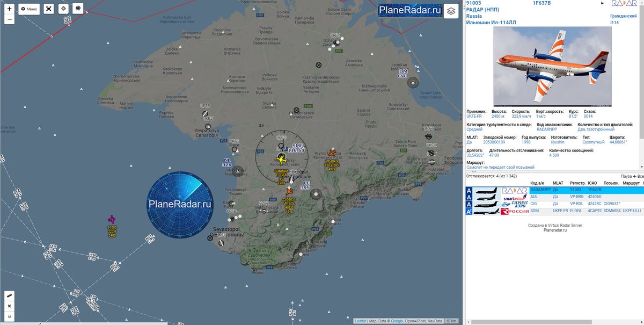Open the map layers selector
The width and height of the screenshot is (644, 325).
[451, 11]
